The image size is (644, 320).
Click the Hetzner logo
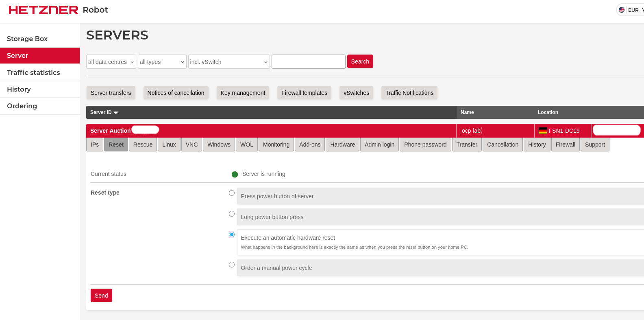[44, 10]
